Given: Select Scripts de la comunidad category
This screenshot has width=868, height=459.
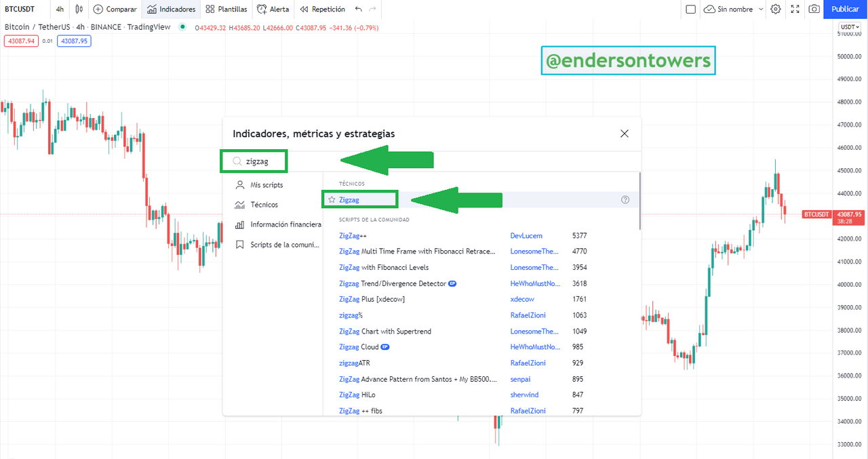Looking at the screenshot, I should click(x=273, y=245).
